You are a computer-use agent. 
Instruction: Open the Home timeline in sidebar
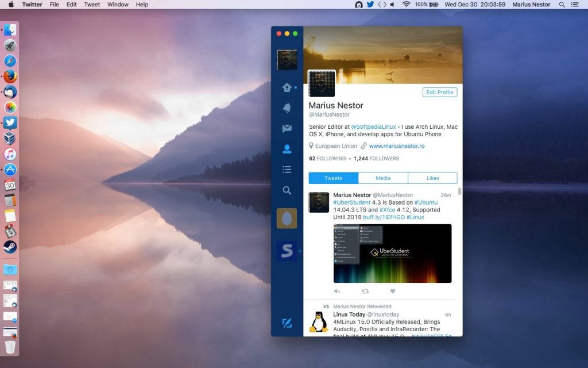(x=287, y=88)
